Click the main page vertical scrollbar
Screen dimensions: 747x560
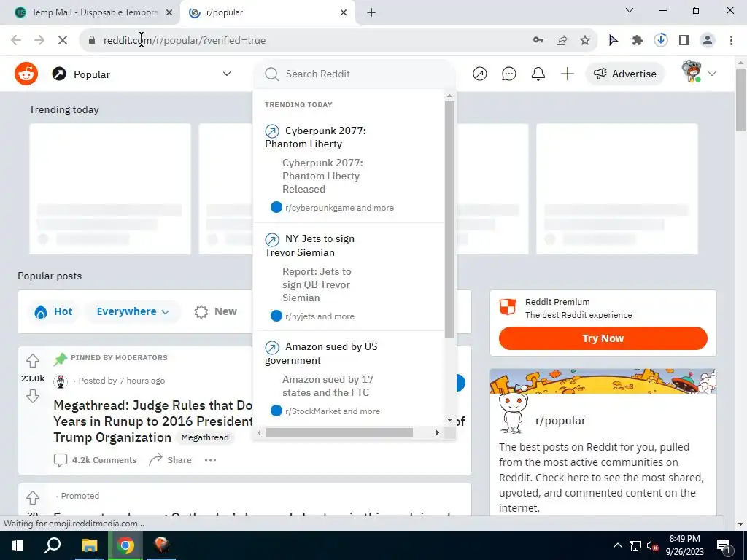740,100
